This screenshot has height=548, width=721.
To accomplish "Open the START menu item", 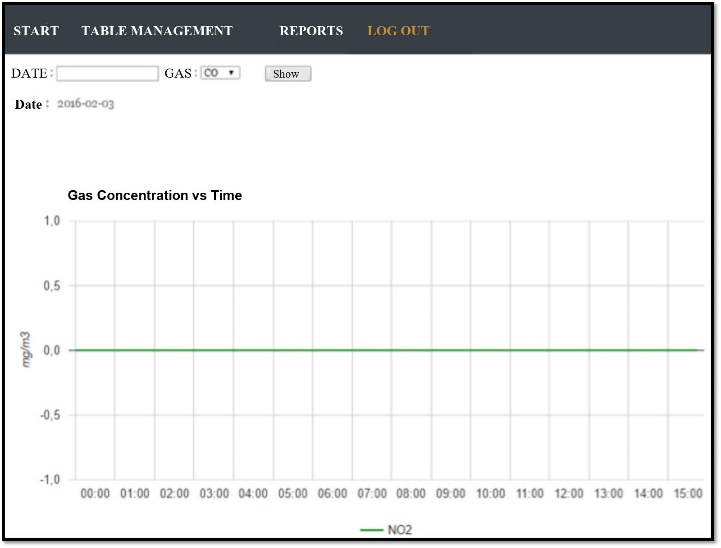I will click(x=36, y=31).
